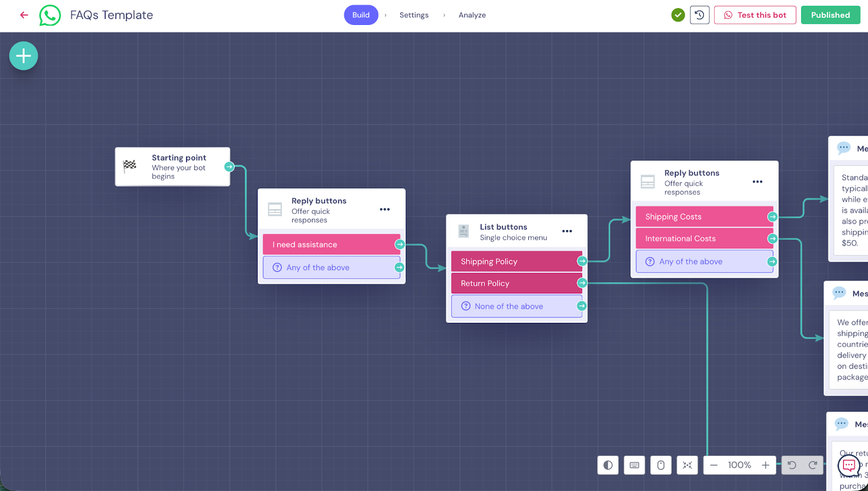Viewport: 868px width, 491px height.
Task: Click the Where your bot begins text
Action: tap(178, 172)
